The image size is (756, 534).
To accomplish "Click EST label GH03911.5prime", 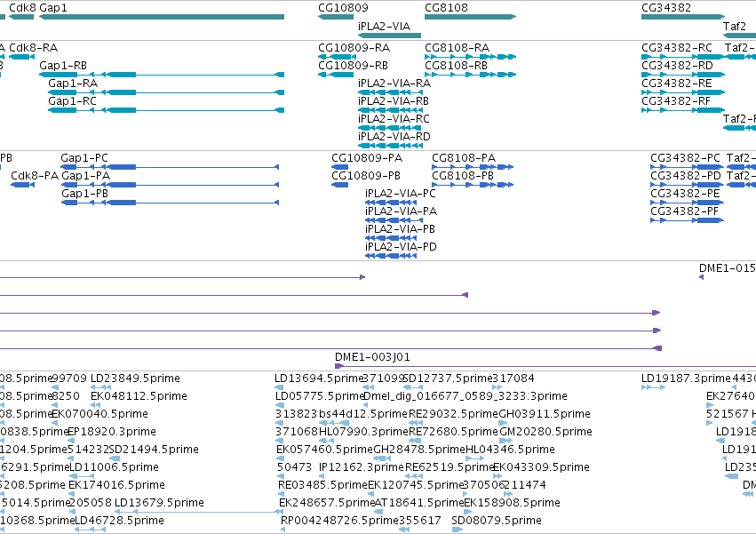I will click(545, 414).
